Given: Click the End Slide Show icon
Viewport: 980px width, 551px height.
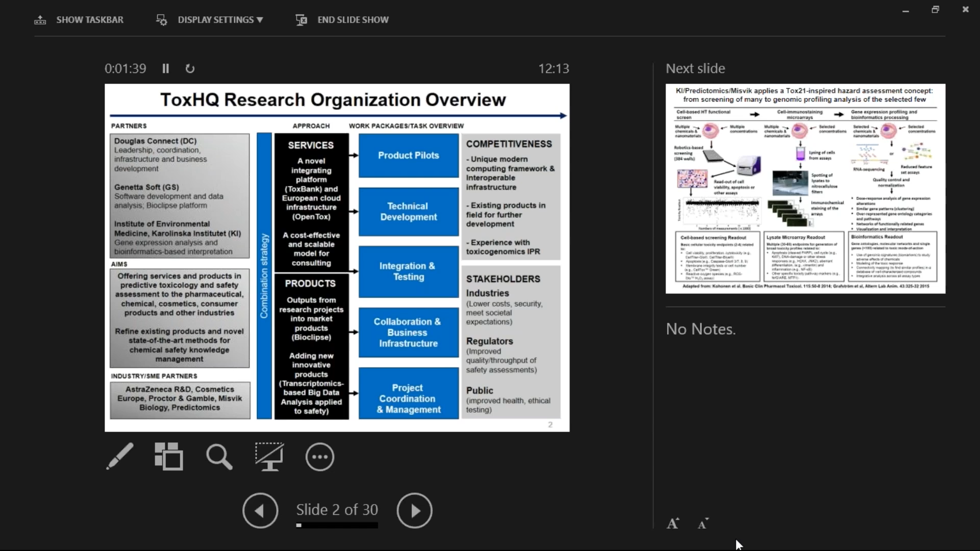Looking at the screenshot, I should point(301,20).
